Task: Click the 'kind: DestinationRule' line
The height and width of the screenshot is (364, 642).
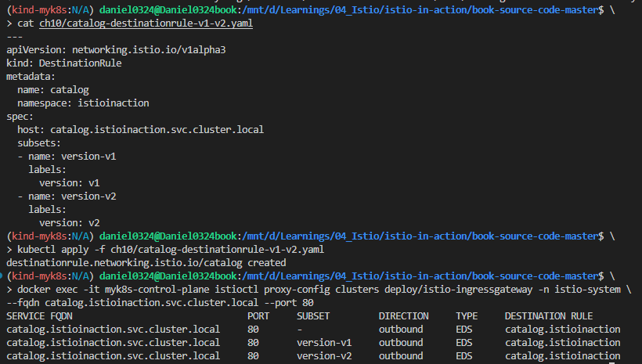Action: pyautogui.click(x=64, y=63)
